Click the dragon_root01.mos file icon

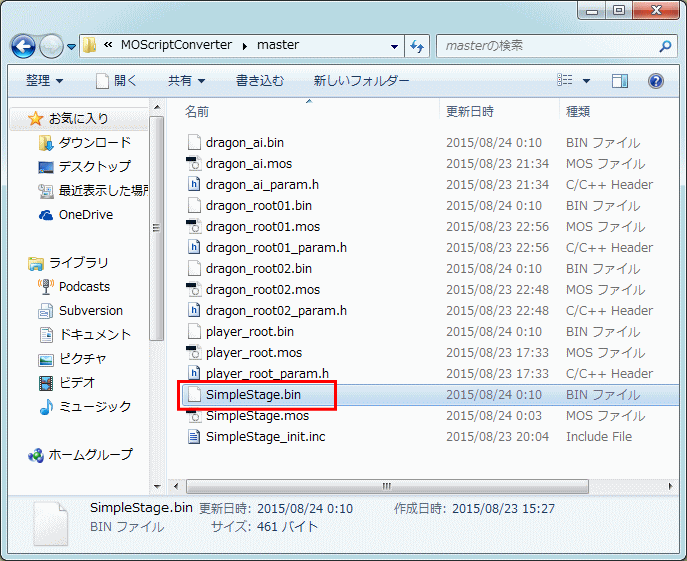click(x=194, y=227)
